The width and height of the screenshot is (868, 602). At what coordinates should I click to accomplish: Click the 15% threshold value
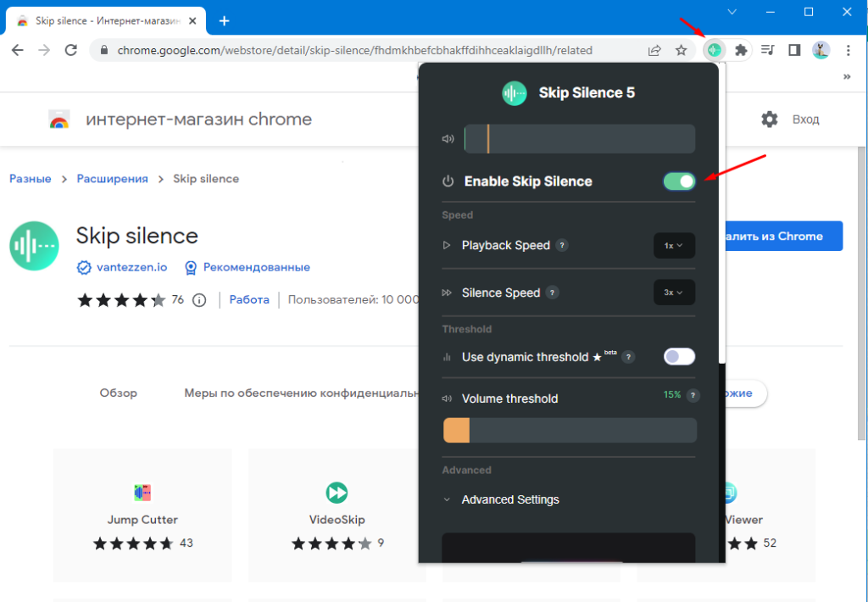coord(672,395)
